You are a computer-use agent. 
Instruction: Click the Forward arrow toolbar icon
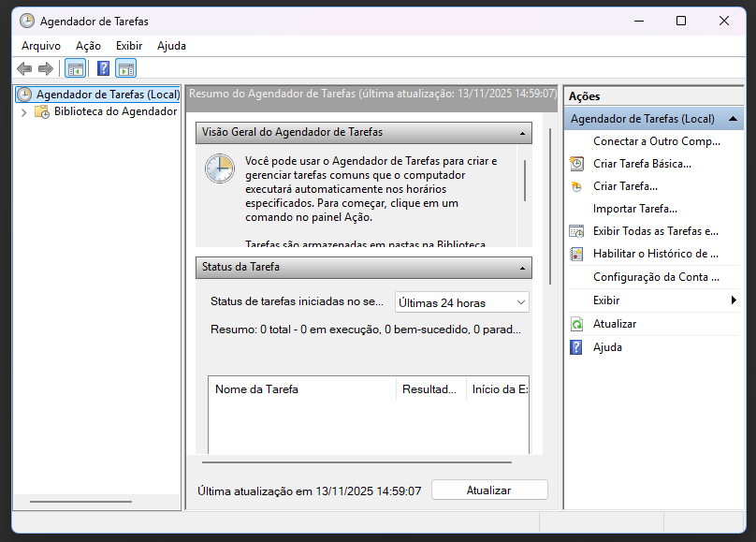45,68
